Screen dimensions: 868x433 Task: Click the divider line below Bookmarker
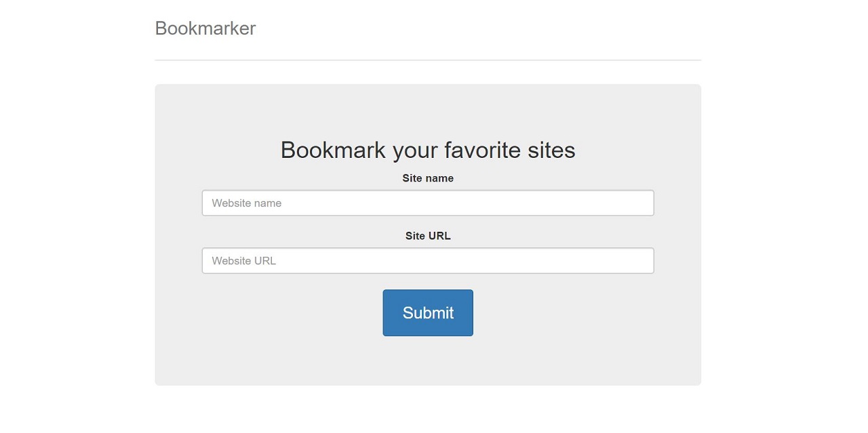[x=428, y=60]
